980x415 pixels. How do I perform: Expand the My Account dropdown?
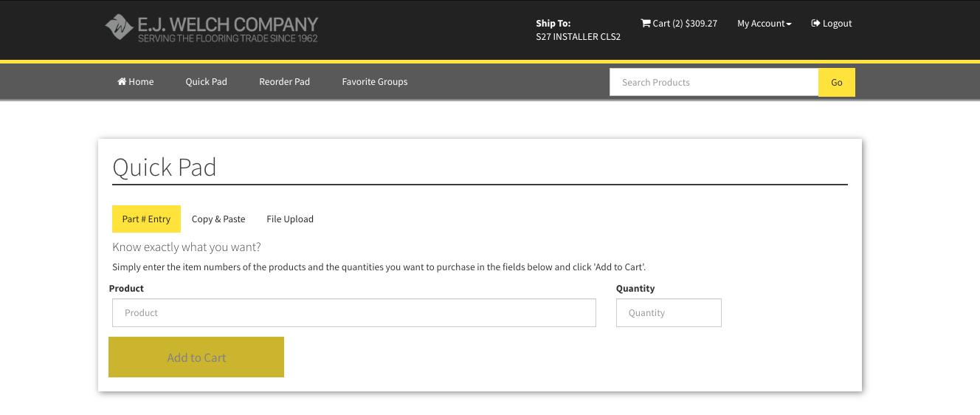[765, 23]
